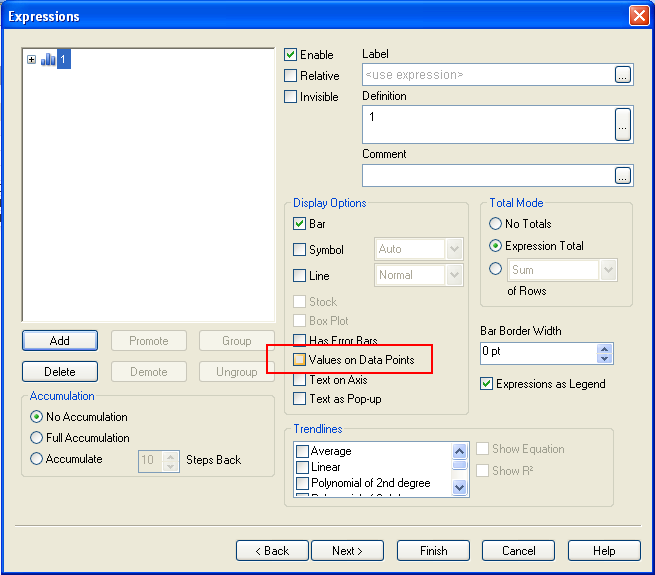655x575 pixels.
Task: Select No Accumulation option
Action: point(36,417)
